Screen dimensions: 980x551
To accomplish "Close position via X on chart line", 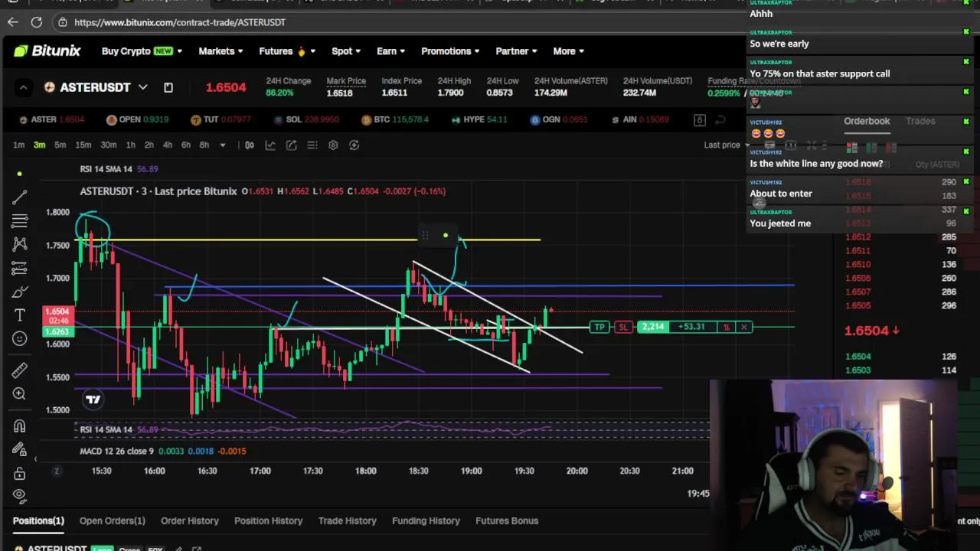I will click(743, 328).
